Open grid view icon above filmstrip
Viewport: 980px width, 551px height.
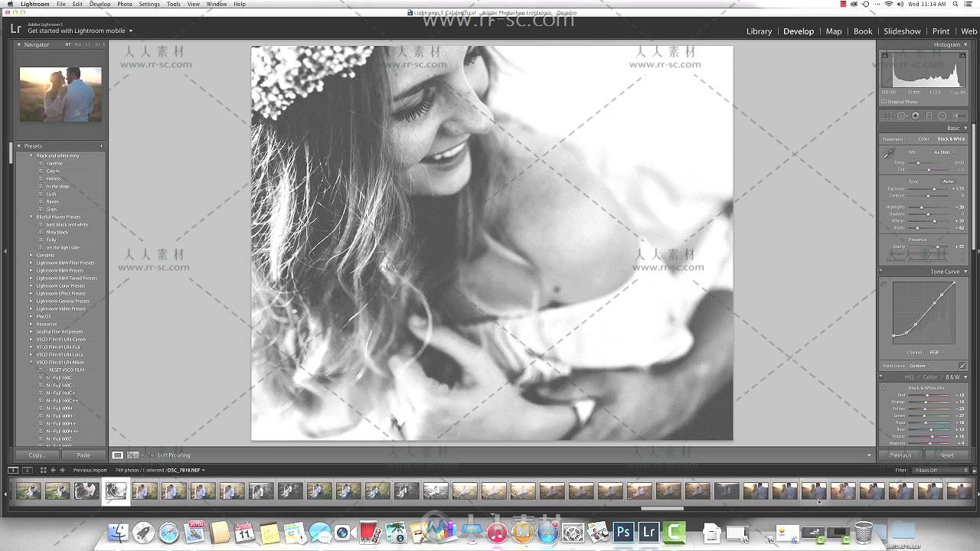(43, 470)
